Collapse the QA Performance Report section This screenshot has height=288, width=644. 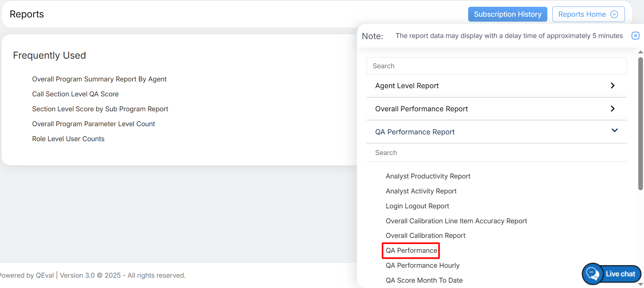[x=614, y=130]
